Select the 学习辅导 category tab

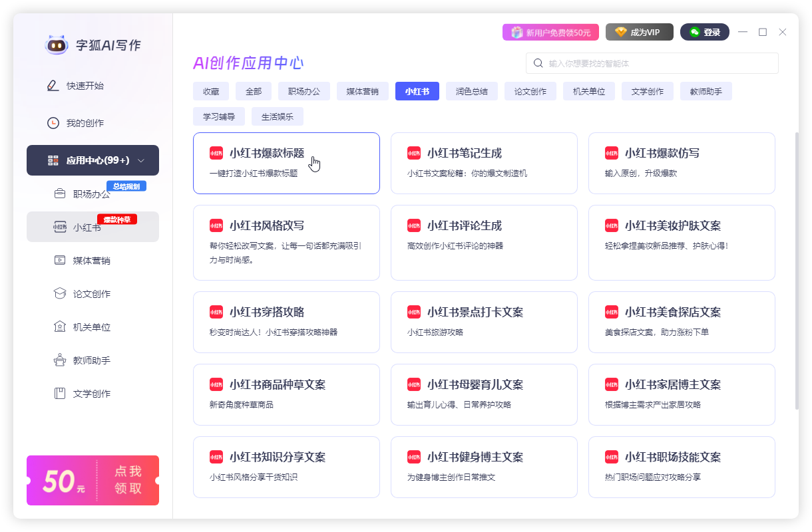point(219,116)
